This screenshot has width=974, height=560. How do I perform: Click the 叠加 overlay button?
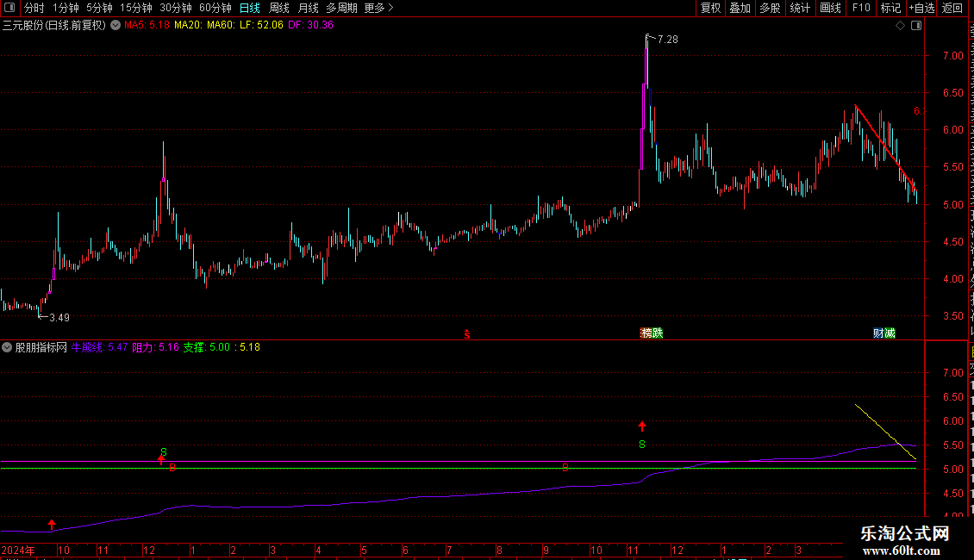tap(740, 8)
